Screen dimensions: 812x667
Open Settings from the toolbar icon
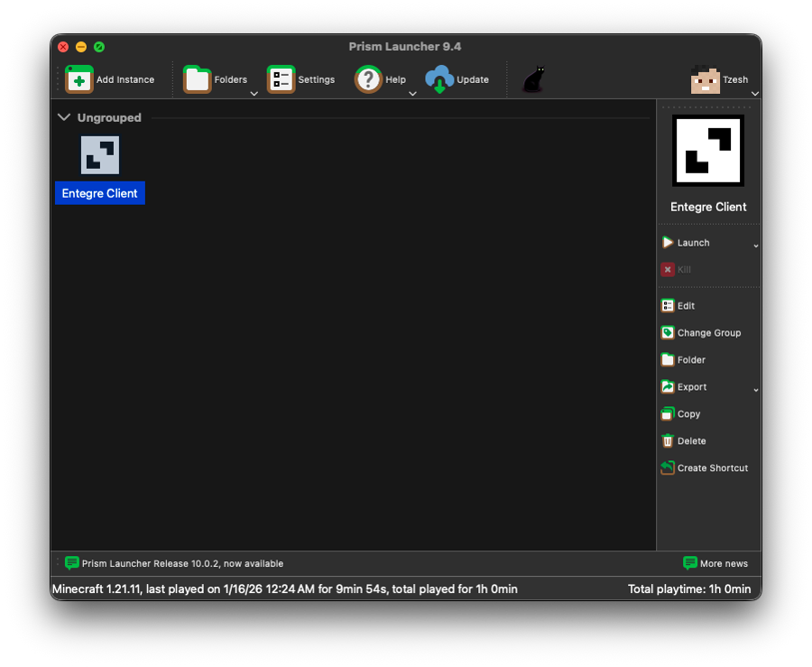(x=280, y=79)
